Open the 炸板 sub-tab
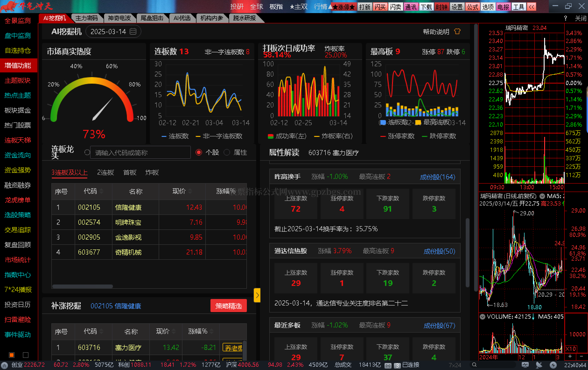The width and height of the screenshot is (588, 370). click(152, 173)
